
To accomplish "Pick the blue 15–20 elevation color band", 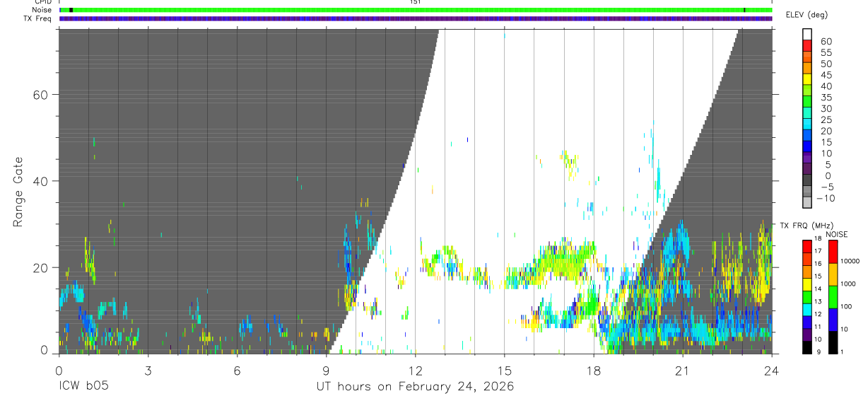I will pyautogui.click(x=807, y=136).
